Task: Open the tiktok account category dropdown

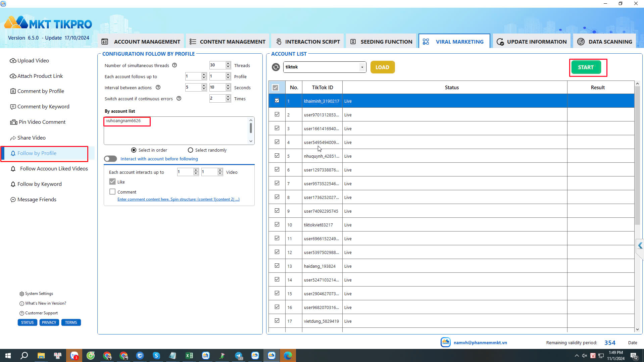Action: pos(362,67)
